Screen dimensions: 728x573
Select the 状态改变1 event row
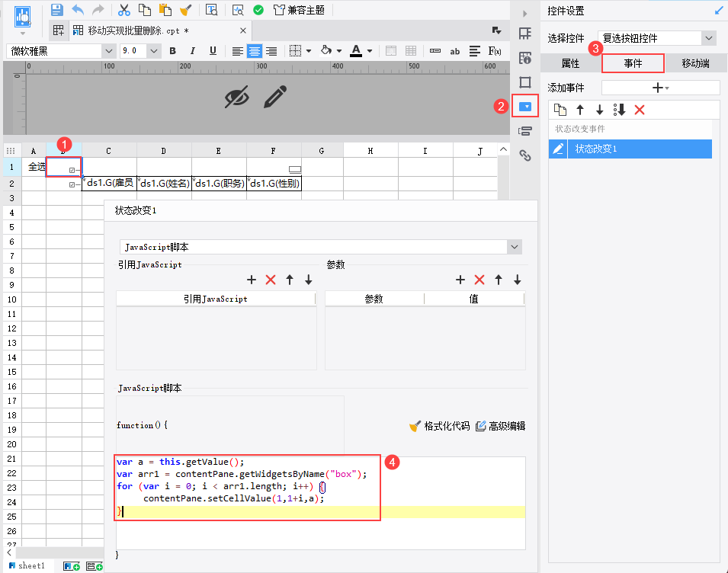click(630, 149)
